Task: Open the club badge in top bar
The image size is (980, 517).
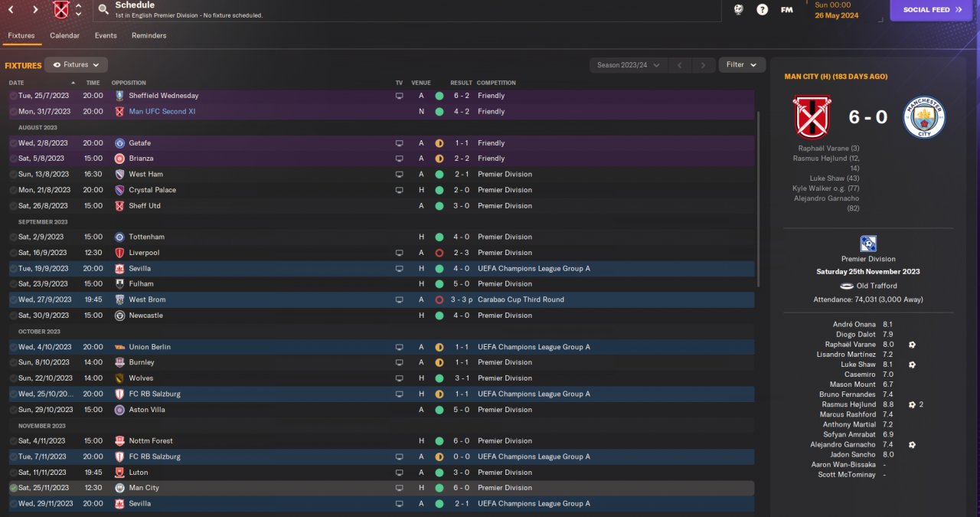Action: [60, 10]
